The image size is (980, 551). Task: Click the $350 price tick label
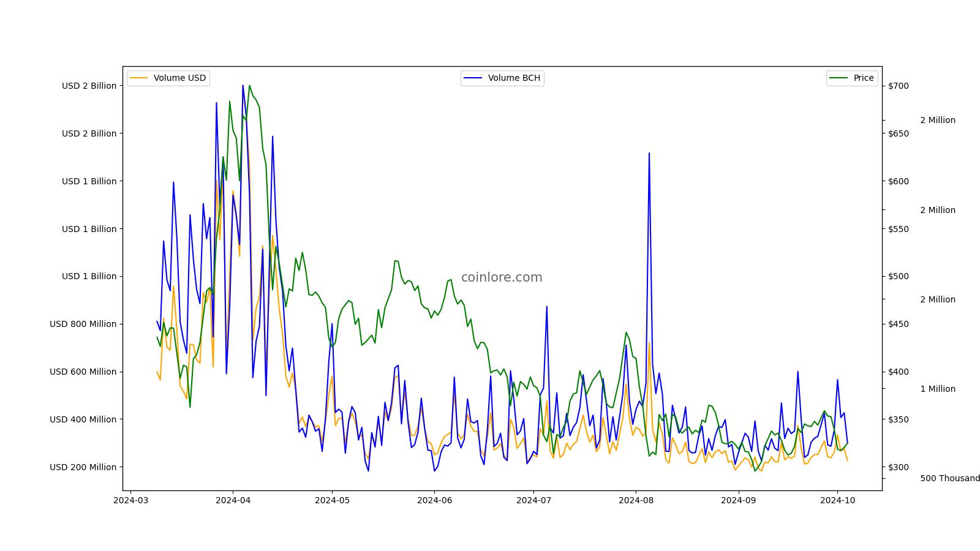(899, 419)
